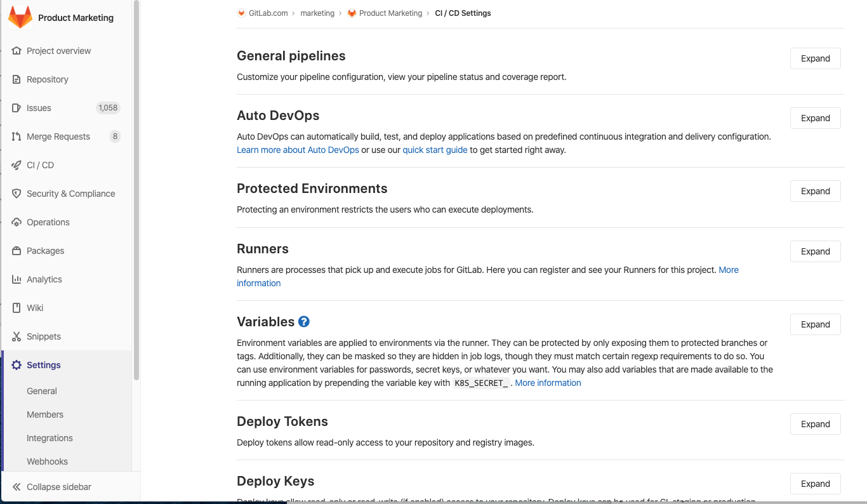Select the Project overview home icon
The height and width of the screenshot is (504, 867).
pos(15,51)
